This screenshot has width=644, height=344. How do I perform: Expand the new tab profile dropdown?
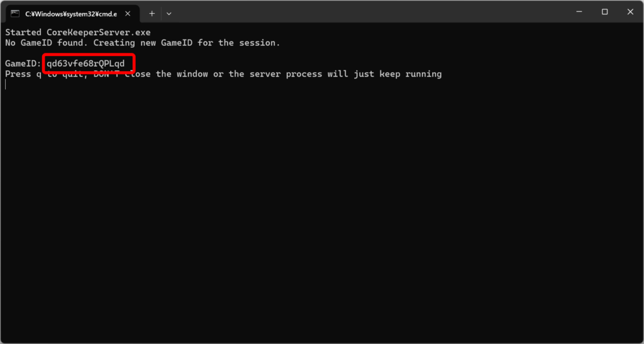pos(169,13)
